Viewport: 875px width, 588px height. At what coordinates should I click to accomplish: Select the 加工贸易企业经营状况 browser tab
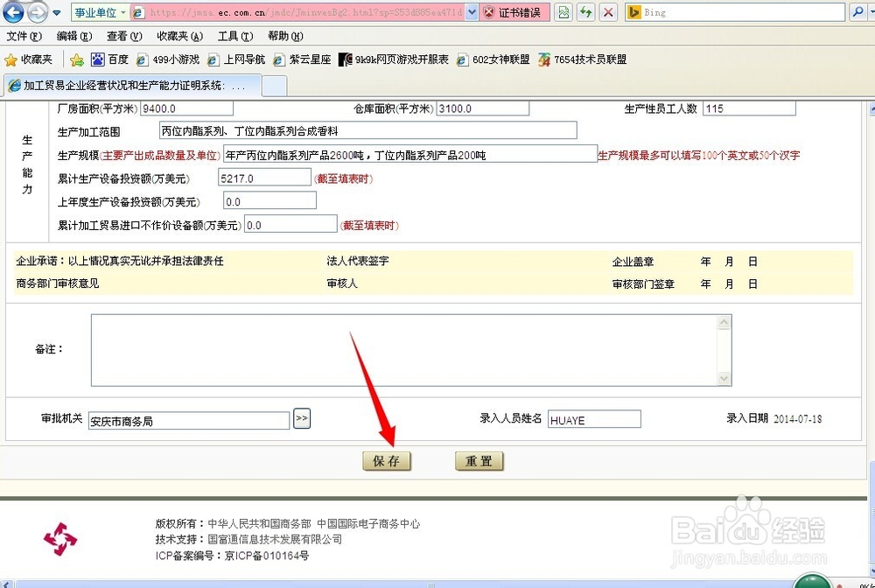132,86
